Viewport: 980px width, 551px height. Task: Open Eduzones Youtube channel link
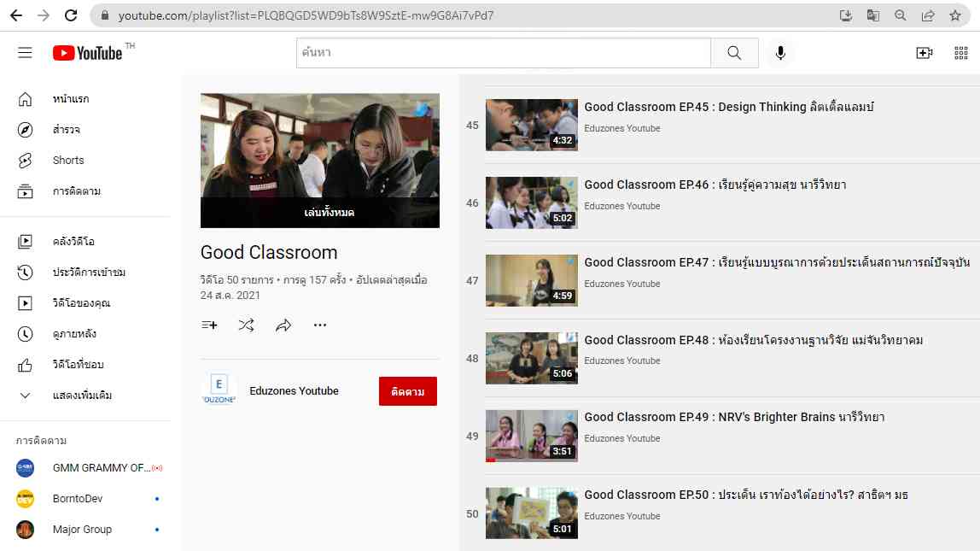pos(294,391)
